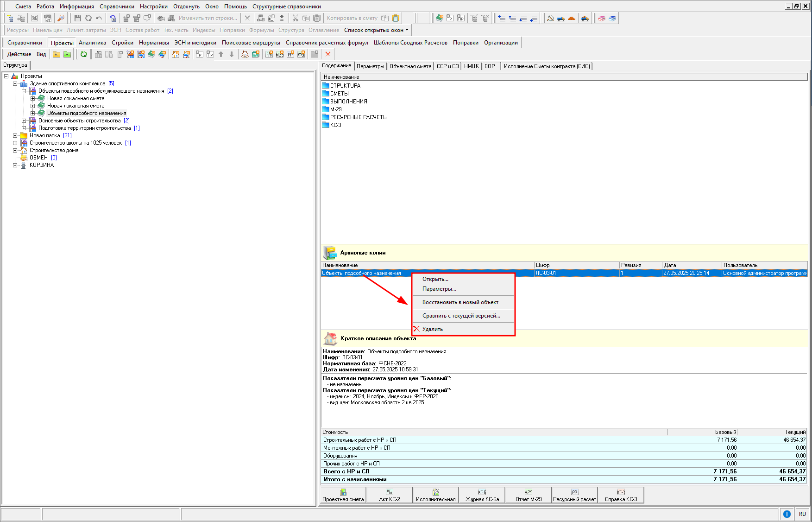
Task: Click the magnifier search icon in top toolbar
Action: pos(61,18)
